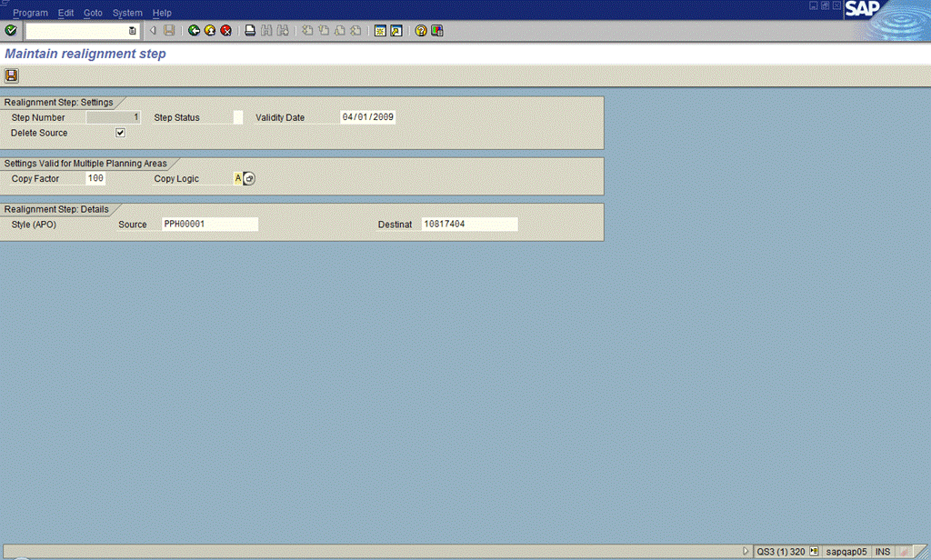Click the QS3 (1) 320 system text

click(x=781, y=552)
